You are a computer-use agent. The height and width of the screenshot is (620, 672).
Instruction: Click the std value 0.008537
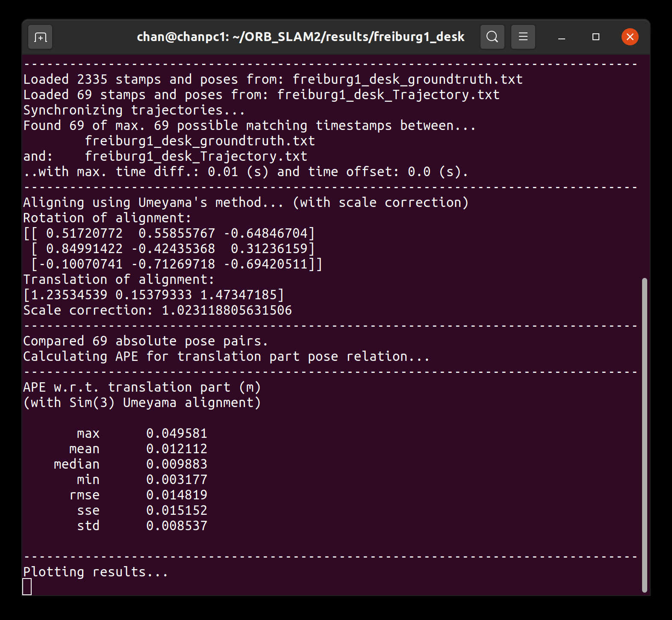pyautogui.click(x=177, y=526)
